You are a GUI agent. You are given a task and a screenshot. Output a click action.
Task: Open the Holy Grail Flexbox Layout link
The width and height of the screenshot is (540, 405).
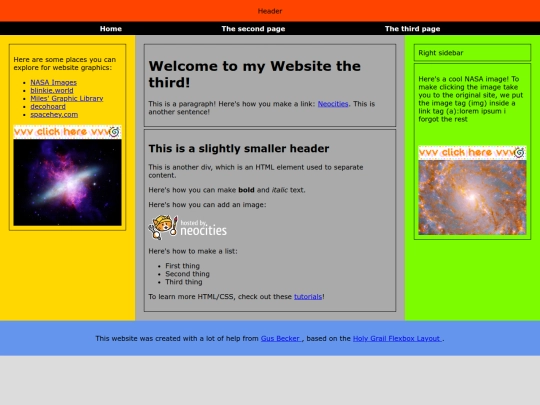point(397,339)
